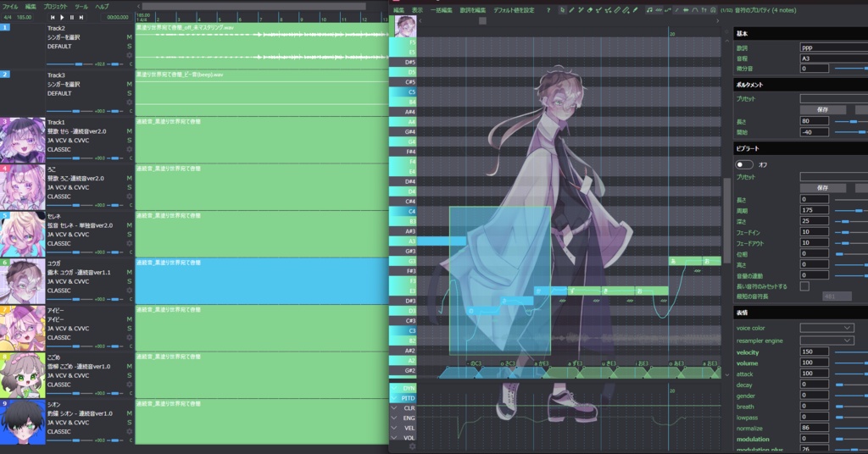868x454 pixels.
Task: Expand the VOL expression chevron
Action: tap(394, 438)
